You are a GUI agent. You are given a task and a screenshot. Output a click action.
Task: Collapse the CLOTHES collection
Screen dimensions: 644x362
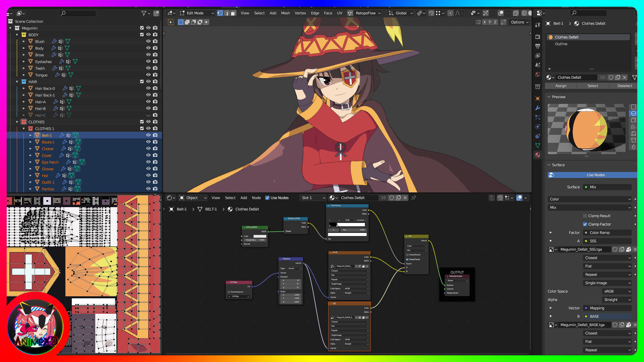click(17, 122)
